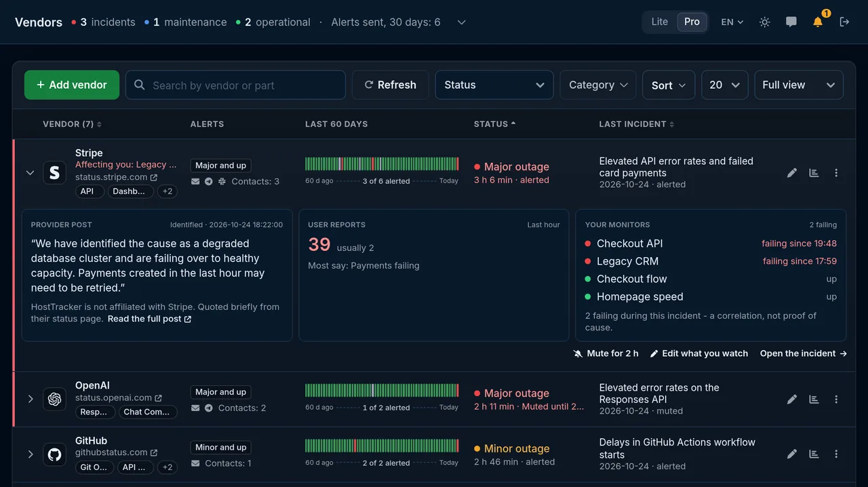Click the Stripe +2 more parts tag
Image resolution: width=868 pixels, height=487 pixels.
[167, 192]
